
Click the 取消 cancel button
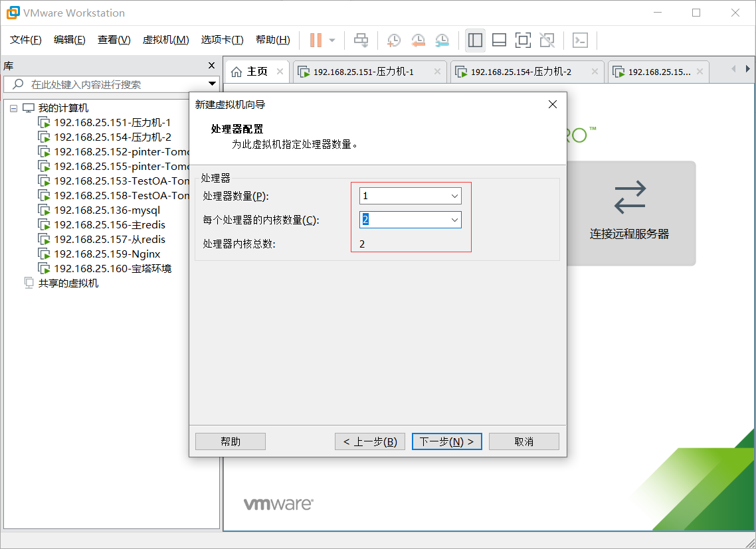point(524,441)
